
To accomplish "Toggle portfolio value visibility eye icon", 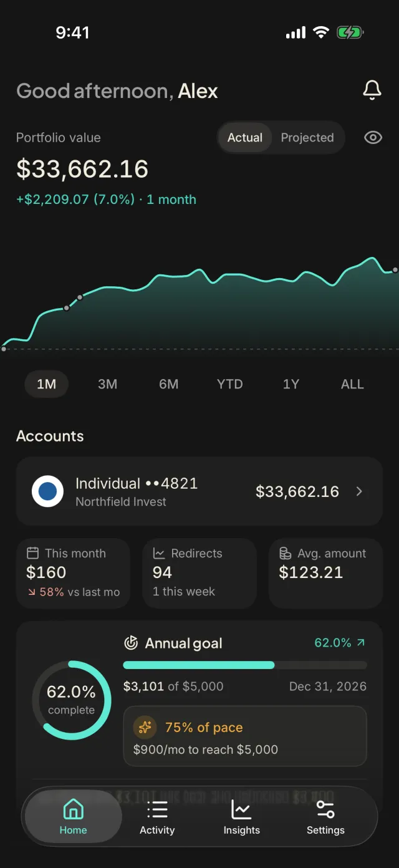I will pos(373,138).
